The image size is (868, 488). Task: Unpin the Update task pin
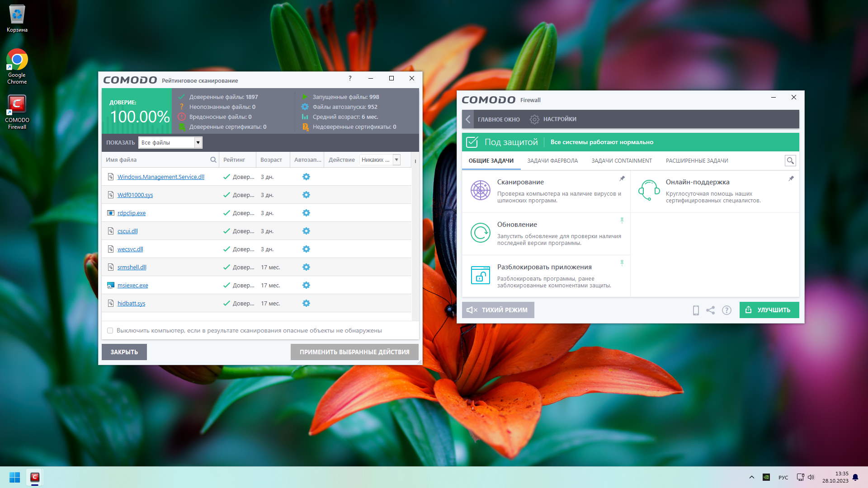622,221
